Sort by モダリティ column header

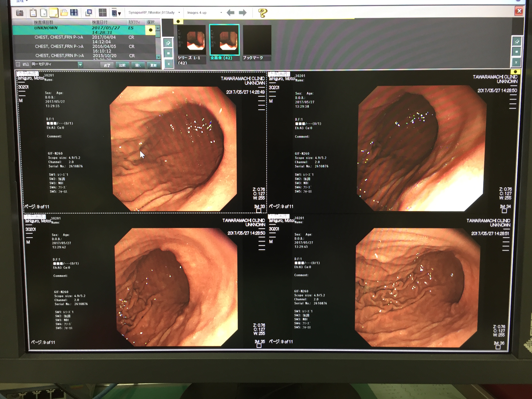136,22
